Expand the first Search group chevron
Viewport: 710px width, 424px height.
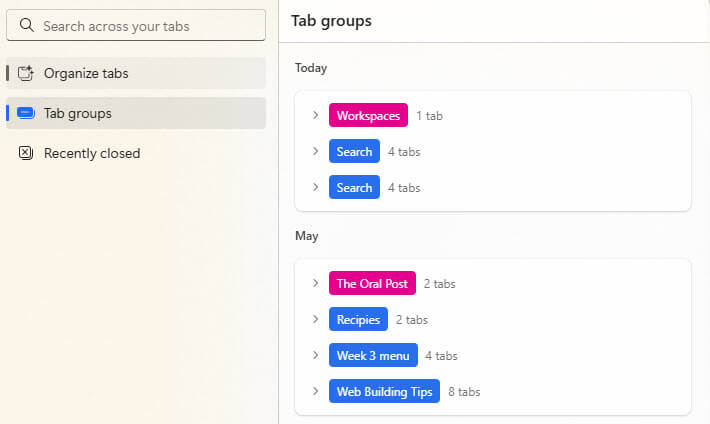(316, 151)
